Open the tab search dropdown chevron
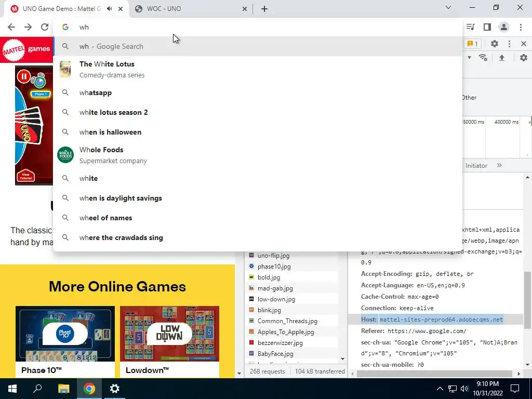 click(x=448, y=7)
